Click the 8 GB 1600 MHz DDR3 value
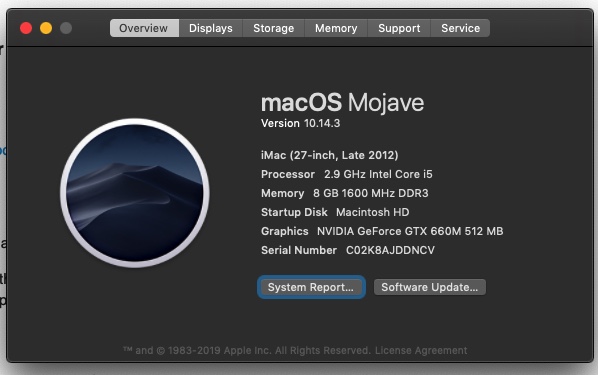 click(371, 193)
